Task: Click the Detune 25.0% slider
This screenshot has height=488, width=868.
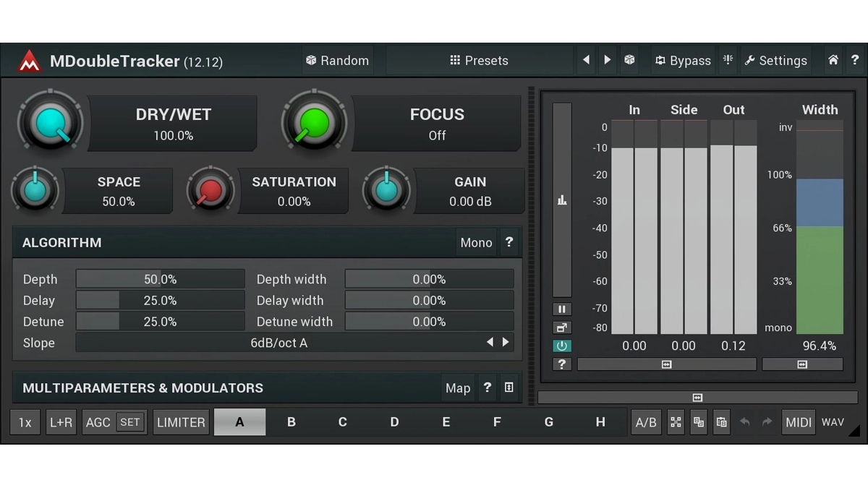Action: click(x=161, y=322)
